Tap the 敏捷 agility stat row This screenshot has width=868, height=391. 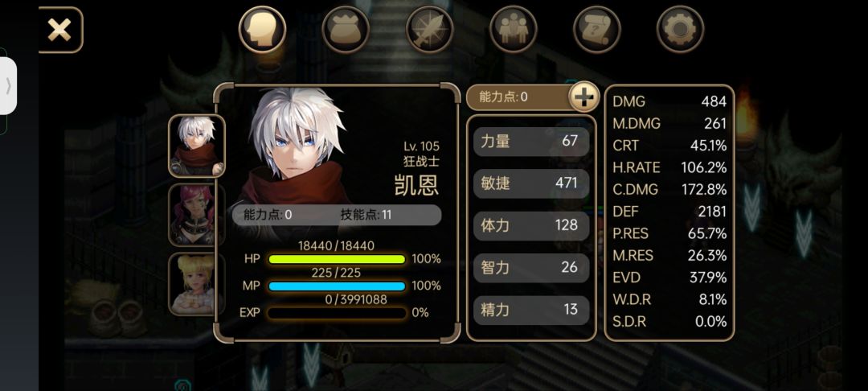point(531,183)
